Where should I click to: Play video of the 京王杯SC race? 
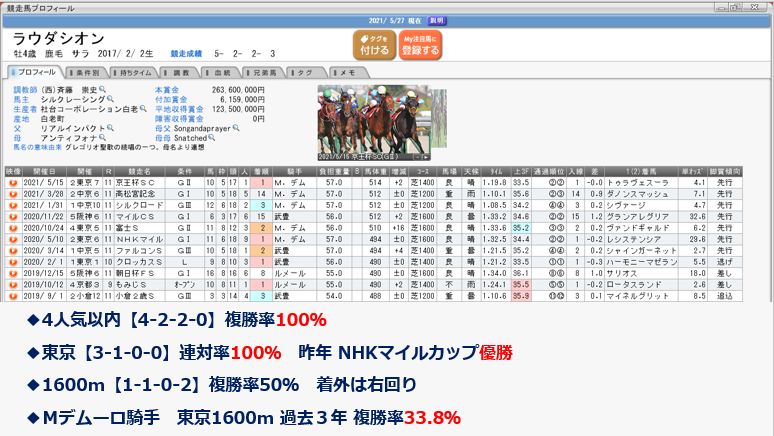(12, 184)
